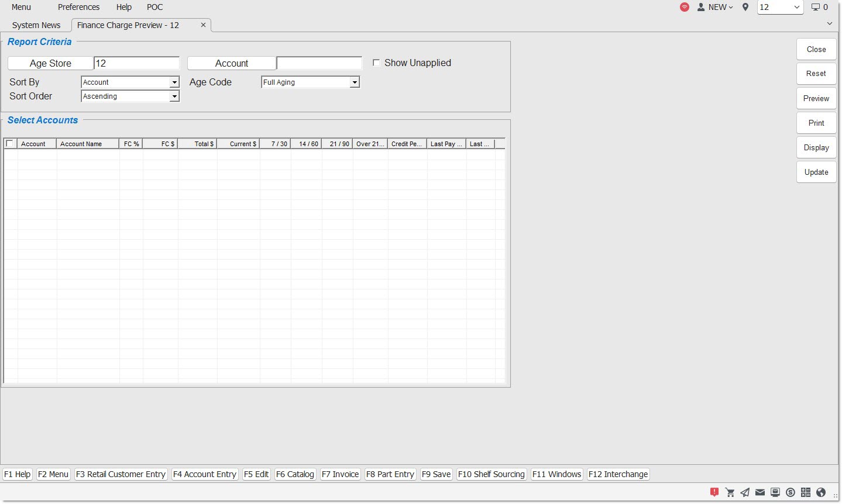Enable the Show Unapplied checkbox
This screenshot has height=504, width=842.
pyautogui.click(x=376, y=63)
